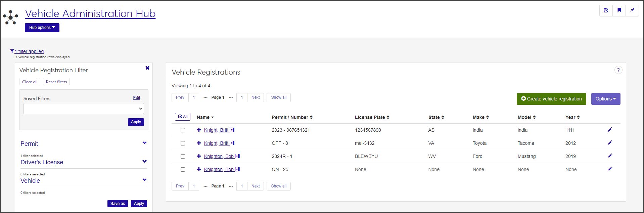Viewport: 644px width, 213px height.
Task: Expand the Driver's License filter section
Action: point(144,161)
